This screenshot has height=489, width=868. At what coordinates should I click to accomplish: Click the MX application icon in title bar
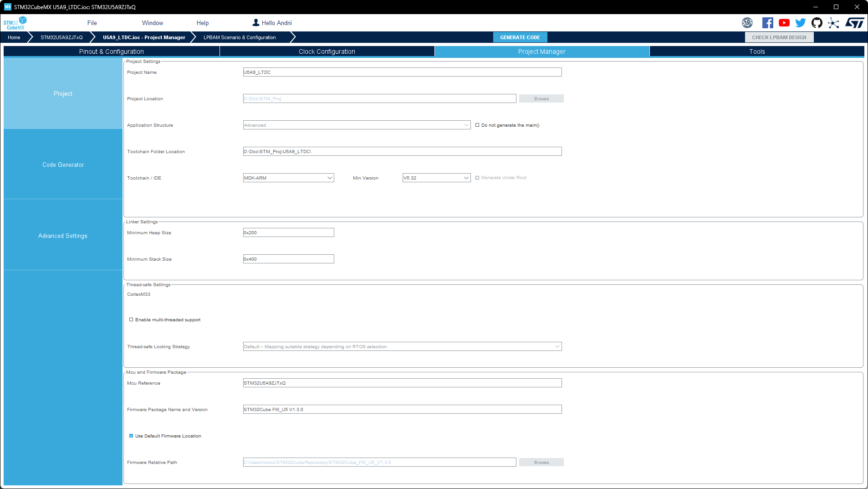click(x=7, y=7)
